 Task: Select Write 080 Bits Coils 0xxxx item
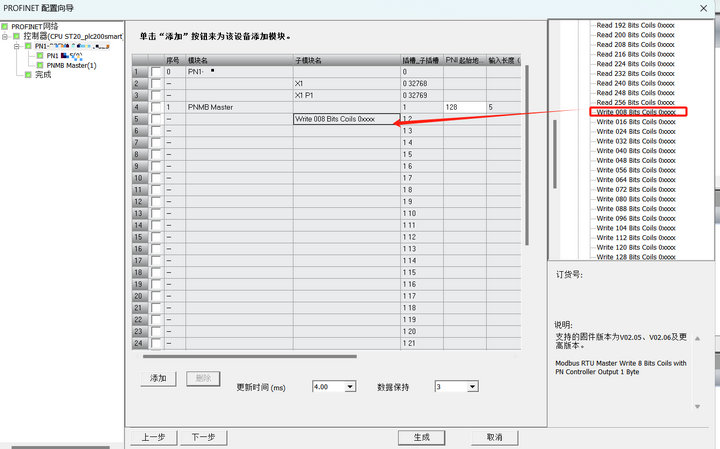[636, 199]
